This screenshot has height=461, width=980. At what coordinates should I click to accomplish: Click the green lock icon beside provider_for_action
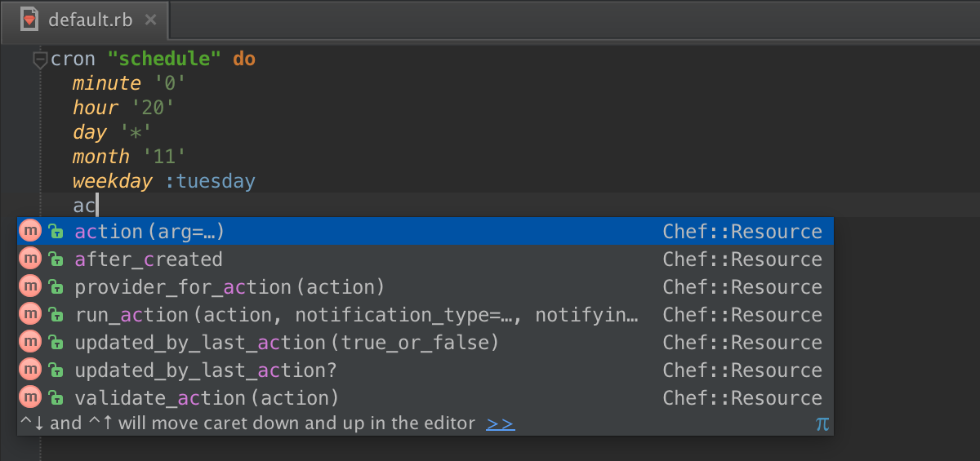(56, 287)
